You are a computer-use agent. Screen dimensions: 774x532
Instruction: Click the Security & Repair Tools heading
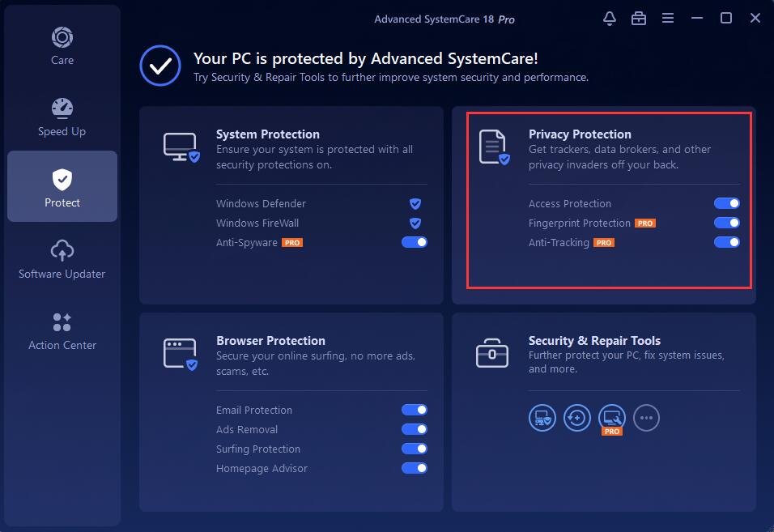[594, 341]
